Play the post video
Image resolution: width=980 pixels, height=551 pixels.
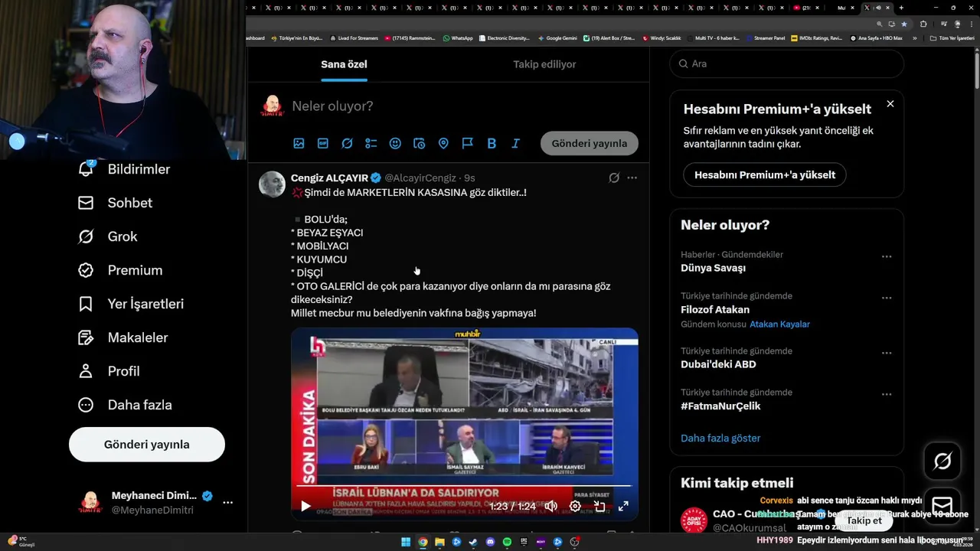[305, 506]
